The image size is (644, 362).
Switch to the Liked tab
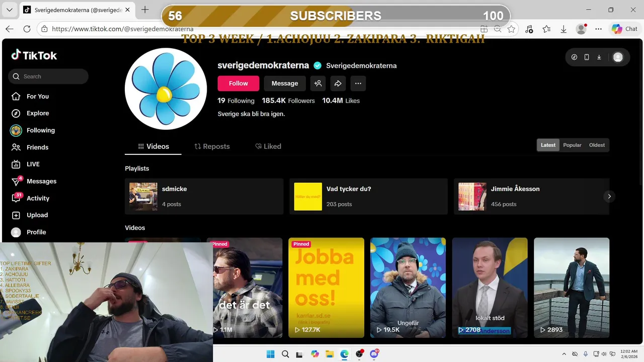tap(268, 146)
